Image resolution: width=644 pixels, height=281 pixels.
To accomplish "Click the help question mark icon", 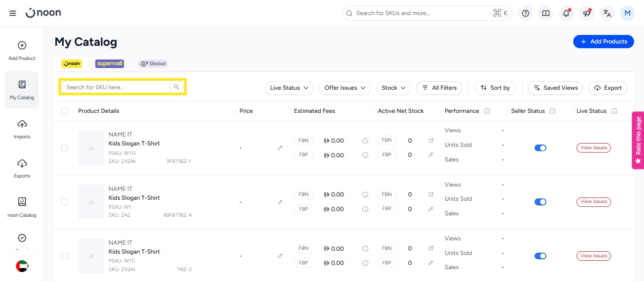I will [526, 13].
